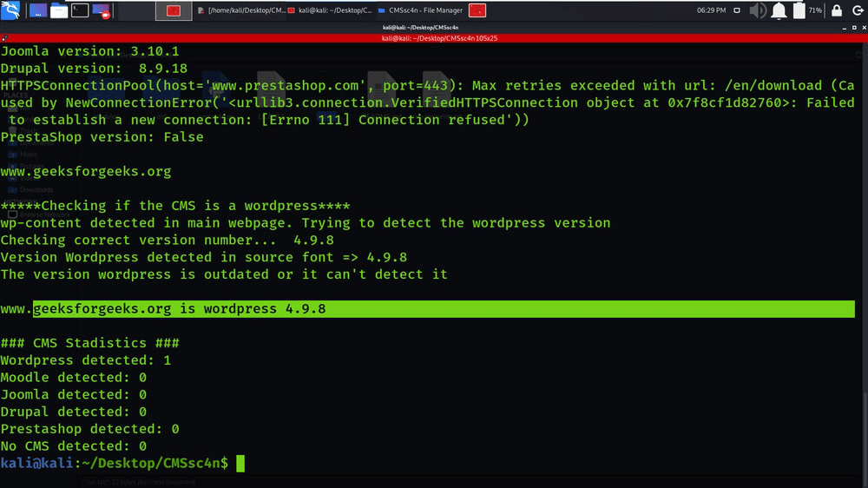Click the 'Drupal detected: 0' line
The width and height of the screenshot is (868, 488).
(x=74, y=412)
